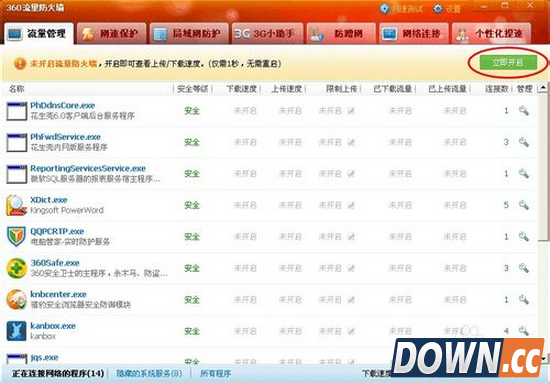The height and width of the screenshot is (383, 550).
Task: Open manage tools for 360Safe.exe
Action: (523, 268)
